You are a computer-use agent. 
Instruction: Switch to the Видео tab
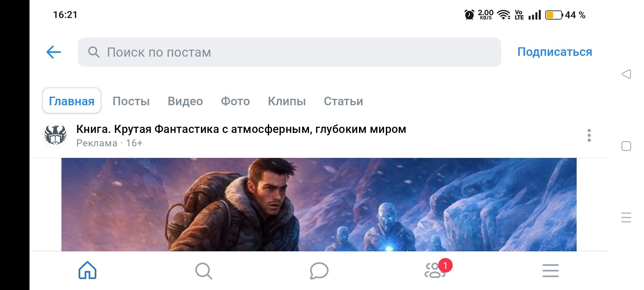(x=185, y=101)
